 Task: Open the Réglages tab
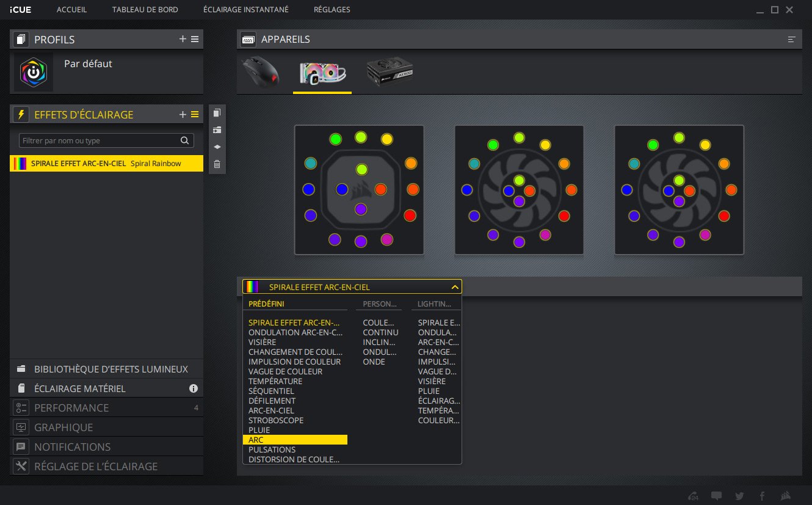(x=332, y=10)
